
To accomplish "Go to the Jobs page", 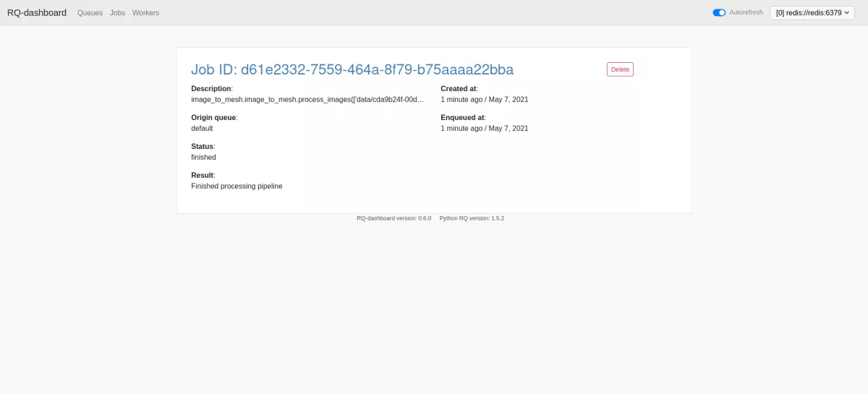I will point(117,13).
